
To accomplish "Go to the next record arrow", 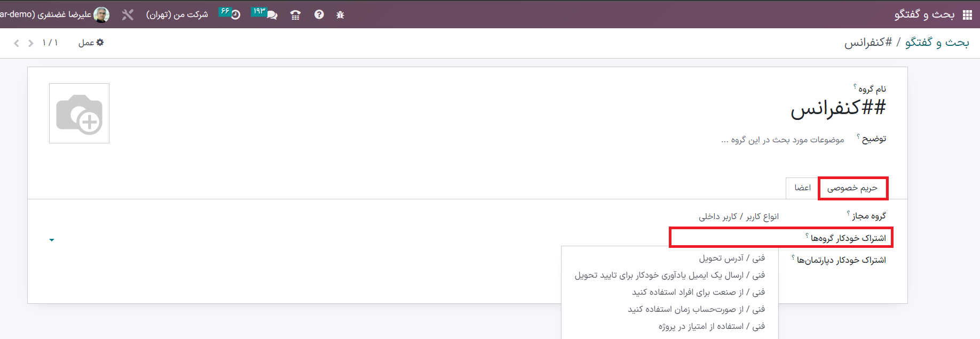I will pyautogui.click(x=17, y=43).
